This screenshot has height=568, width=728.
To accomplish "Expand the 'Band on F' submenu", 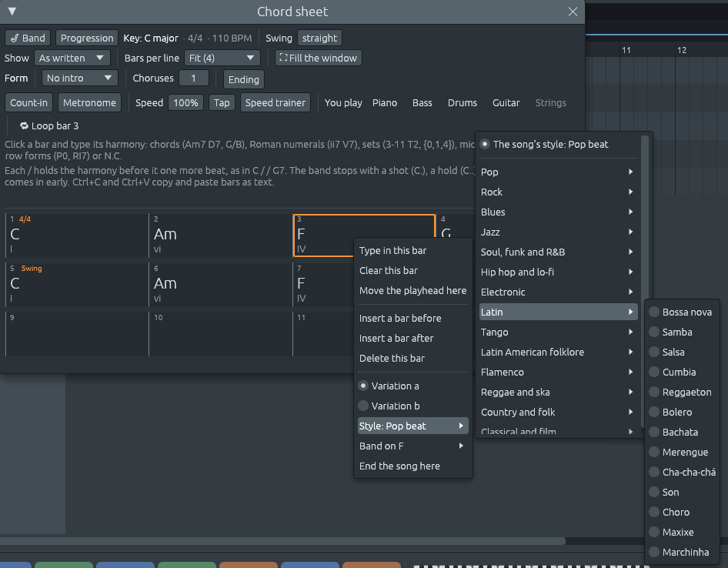I will coord(412,446).
